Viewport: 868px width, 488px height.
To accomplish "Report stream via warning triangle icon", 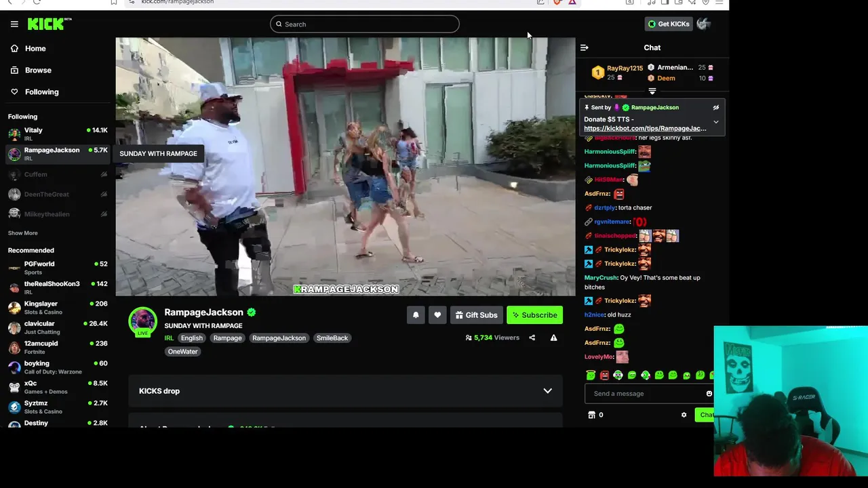I will click(553, 338).
